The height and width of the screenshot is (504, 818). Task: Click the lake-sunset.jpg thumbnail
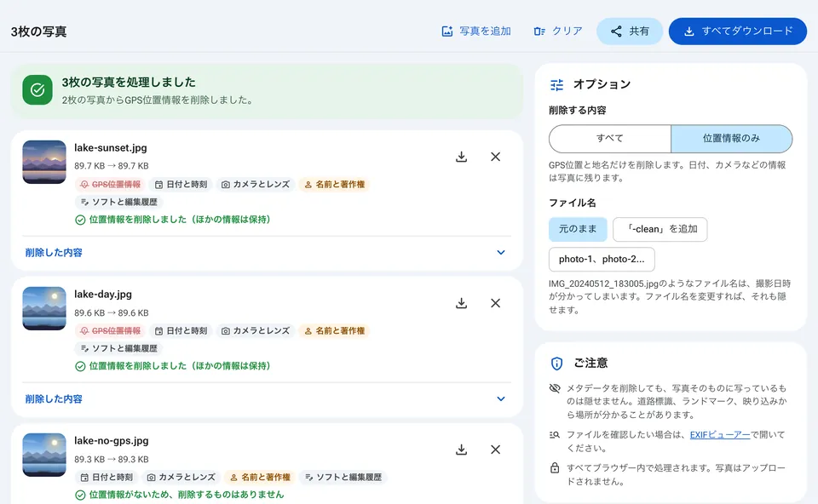[44, 162]
